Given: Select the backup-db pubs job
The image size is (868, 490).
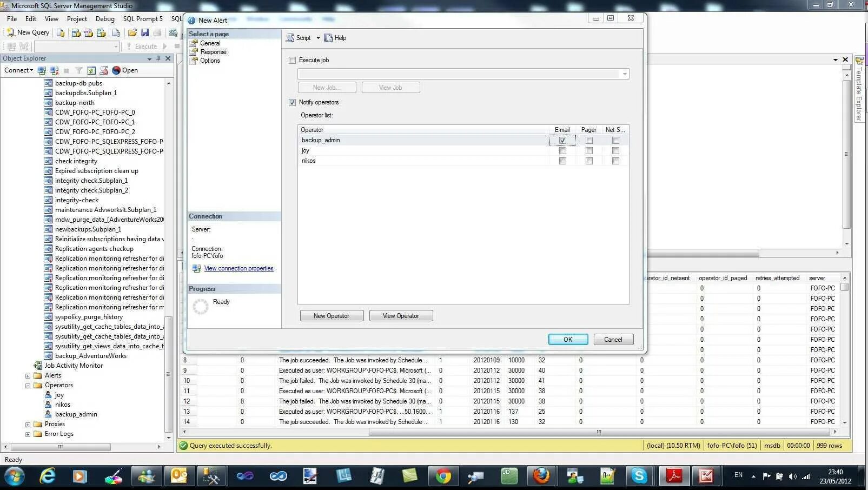Looking at the screenshot, I should click(x=78, y=83).
